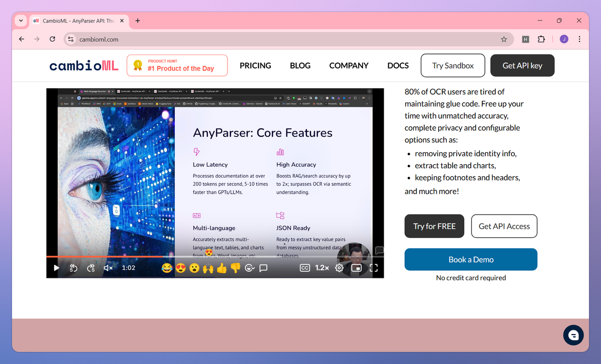Viewport: 601px width, 364px height.
Task: Bookmark the page with the star
Action: pos(504,39)
